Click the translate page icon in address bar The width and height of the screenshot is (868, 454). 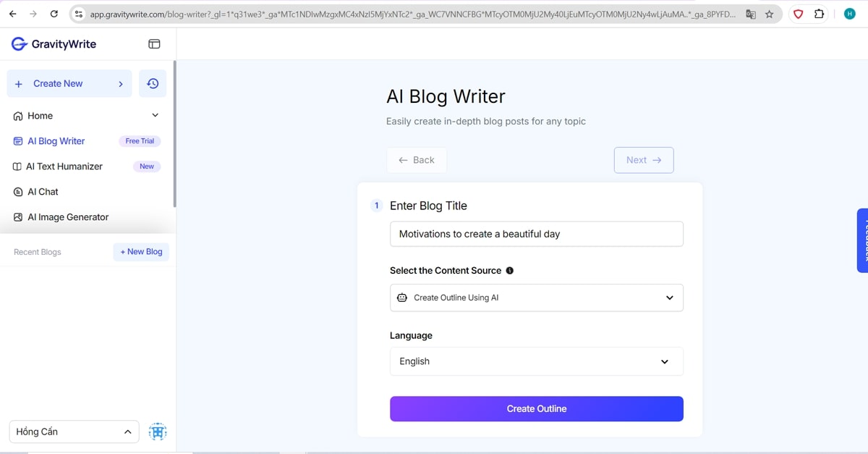coord(751,14)
